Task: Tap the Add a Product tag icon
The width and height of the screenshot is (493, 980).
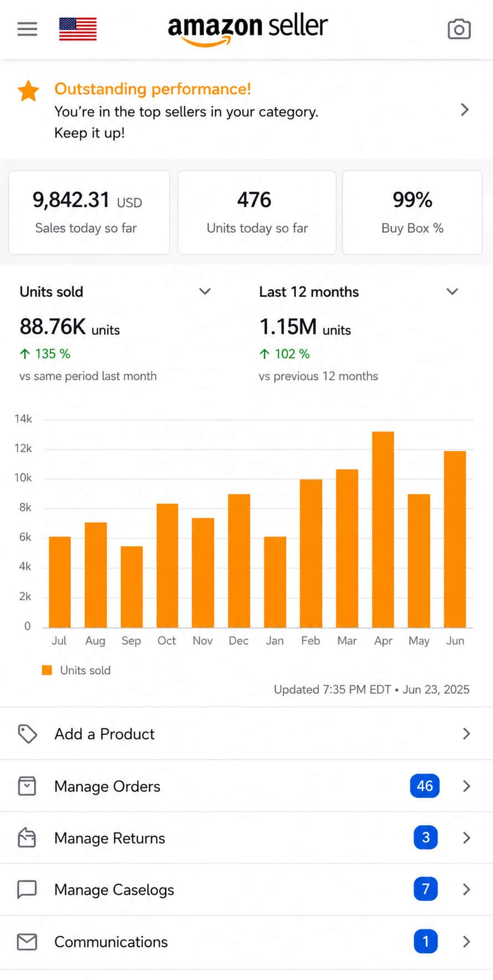Action: (27, 734)
